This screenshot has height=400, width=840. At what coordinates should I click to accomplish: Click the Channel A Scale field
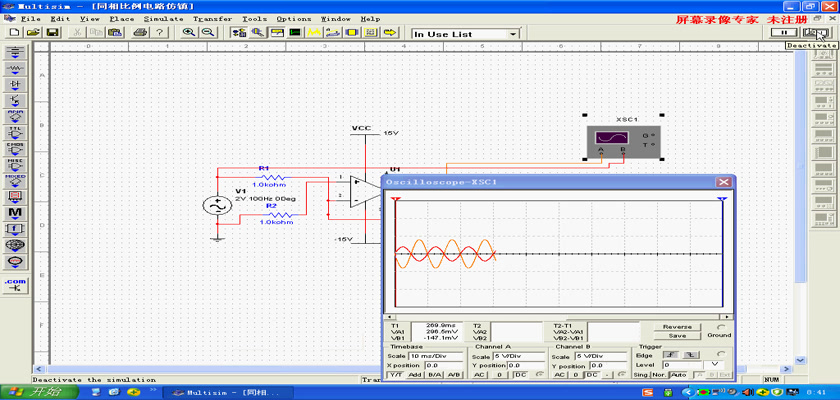tap(519, 356)
